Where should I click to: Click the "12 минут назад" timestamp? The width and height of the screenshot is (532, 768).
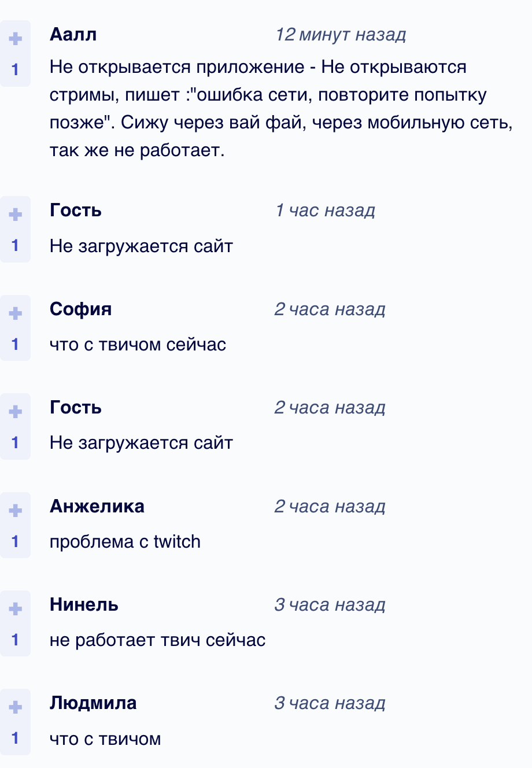pyautogui.click(x=341, y=35)
